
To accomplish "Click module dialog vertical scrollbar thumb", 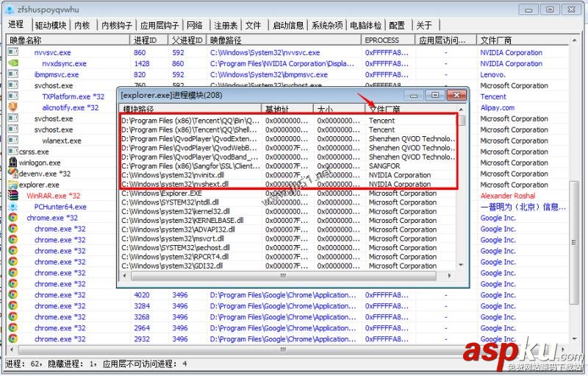I will coord(462,121).
